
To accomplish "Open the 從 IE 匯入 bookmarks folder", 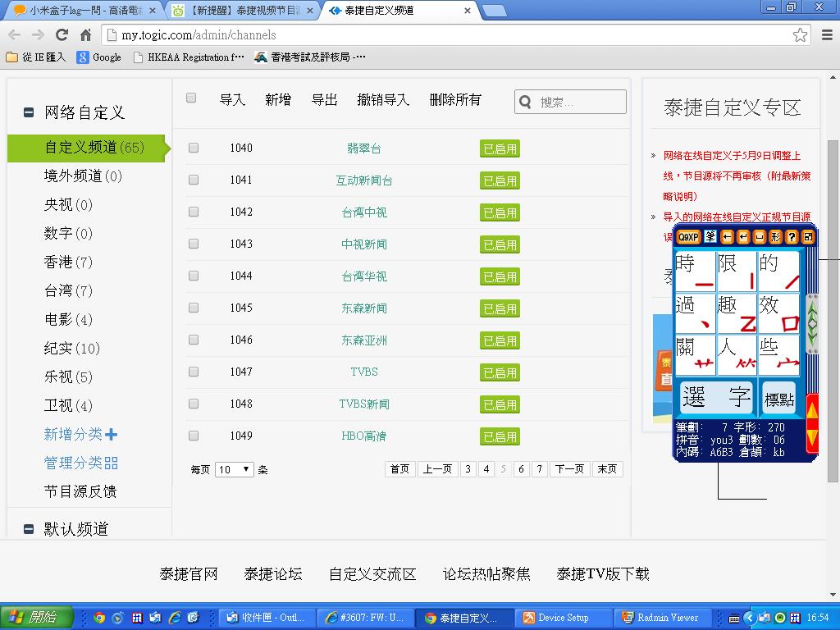I will [36, 57].
